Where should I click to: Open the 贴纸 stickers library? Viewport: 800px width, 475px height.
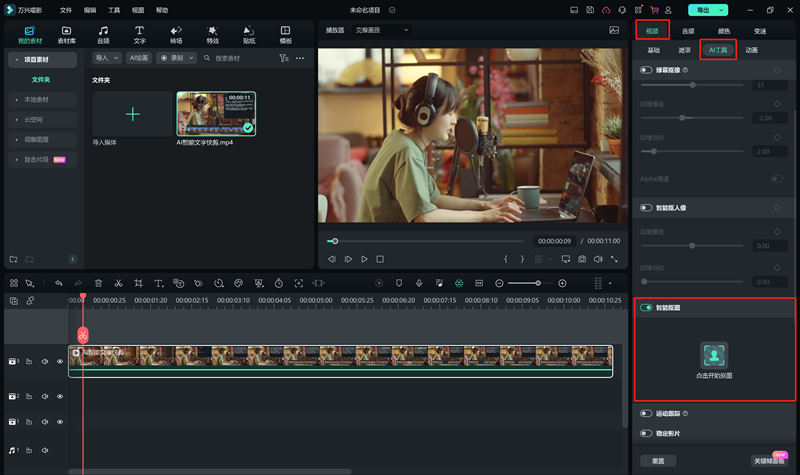(x=249, y=35)
